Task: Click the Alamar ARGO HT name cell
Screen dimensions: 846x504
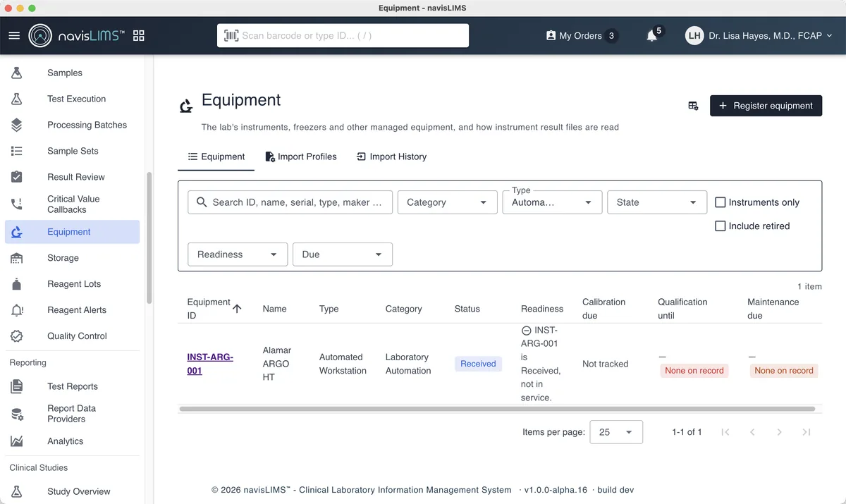Action: click(x=277, y=364)
